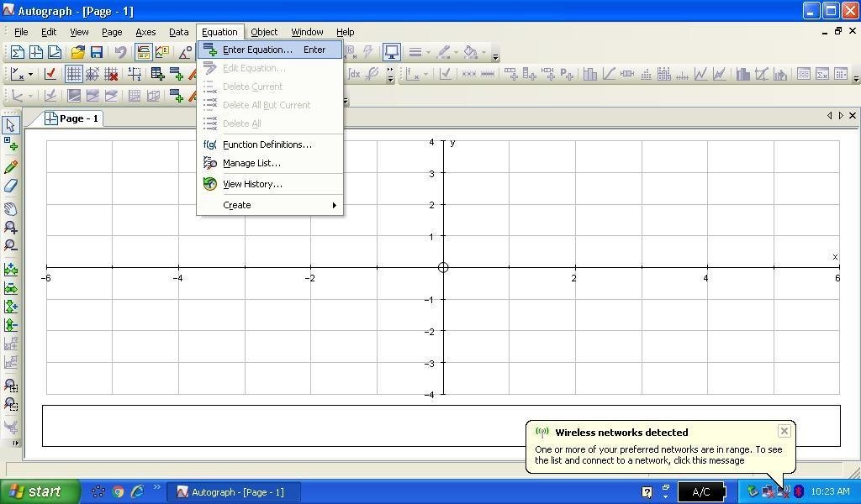The image size is (861, 504).
Task: Toggle whiteboard mode monitor icon
Action: pos(392,52)
